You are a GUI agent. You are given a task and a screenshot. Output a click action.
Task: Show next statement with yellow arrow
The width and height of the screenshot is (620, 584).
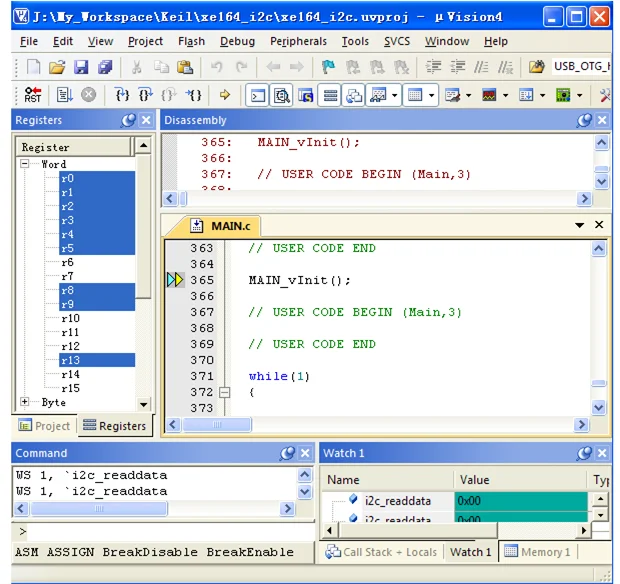pos(225,95)
